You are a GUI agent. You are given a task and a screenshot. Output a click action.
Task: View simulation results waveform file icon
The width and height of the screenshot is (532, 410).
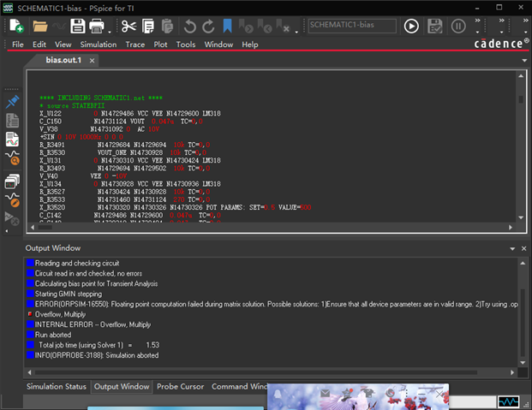click(12, 140)
